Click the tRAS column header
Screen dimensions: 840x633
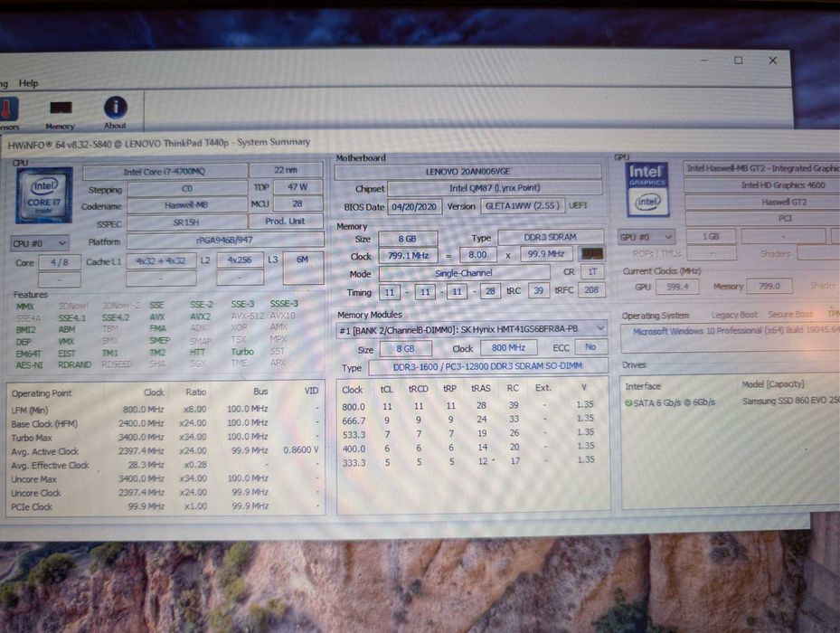pos(480,388)
